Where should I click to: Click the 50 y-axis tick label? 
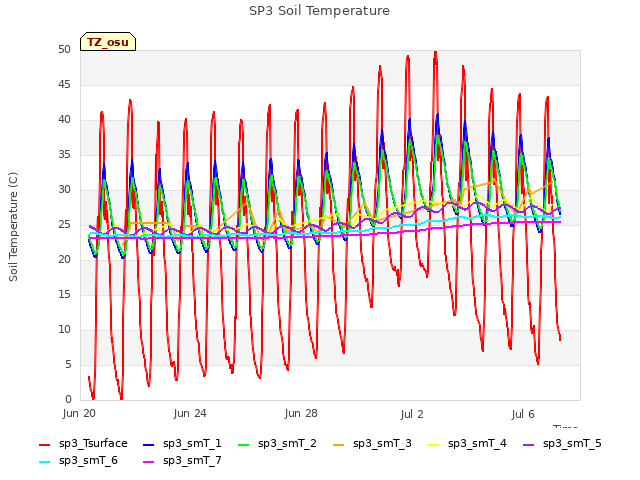point(64,50)
